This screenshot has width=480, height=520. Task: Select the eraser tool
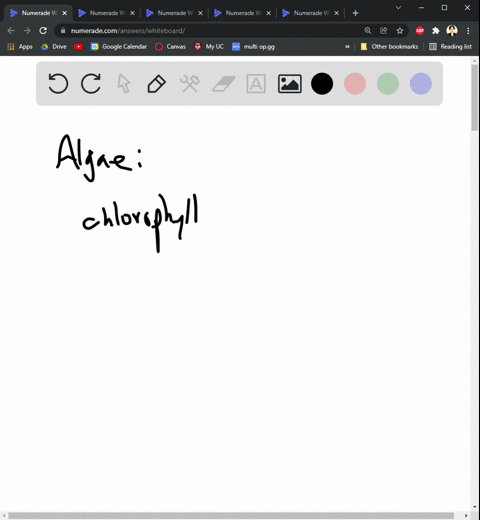click(x=224, y=84)
